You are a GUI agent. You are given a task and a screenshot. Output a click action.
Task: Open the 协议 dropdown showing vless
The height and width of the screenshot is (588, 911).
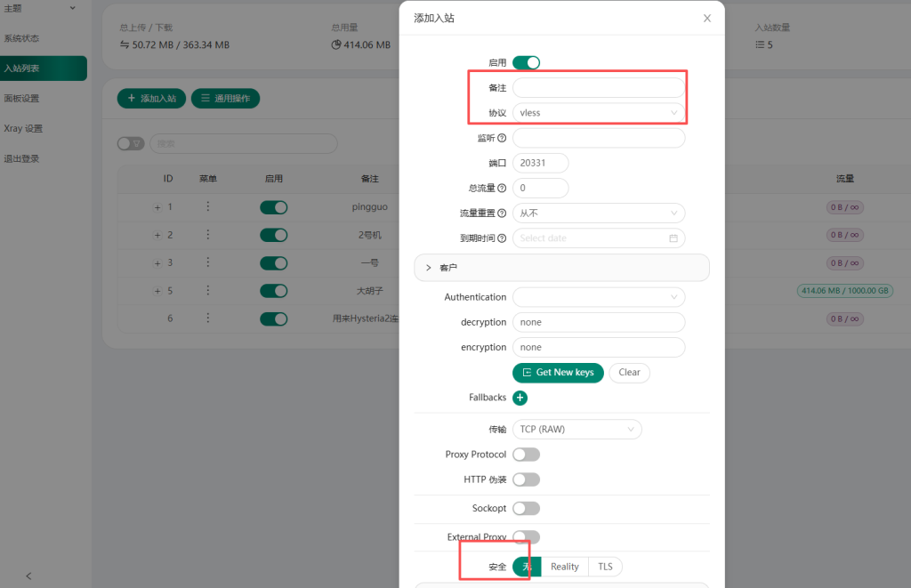pyautogui.click(x=598, y=113)
